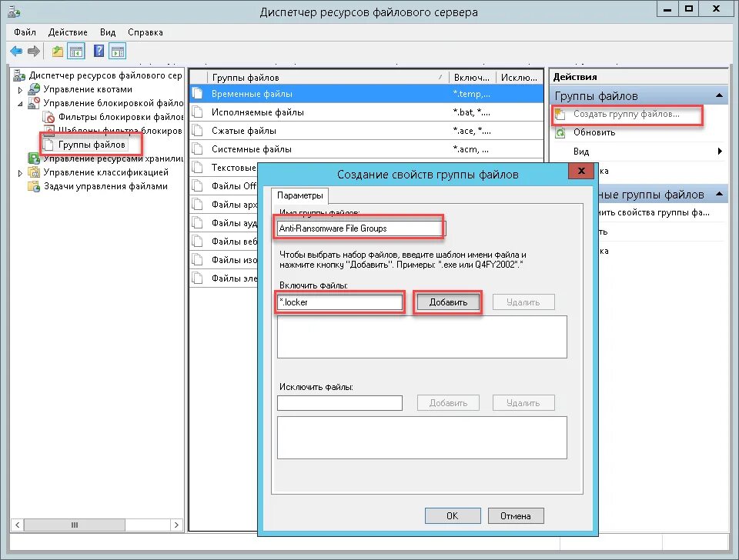
Task: Click the Back arrow toolbar icon
Action: pyautogui.click(x=16, y=51)
